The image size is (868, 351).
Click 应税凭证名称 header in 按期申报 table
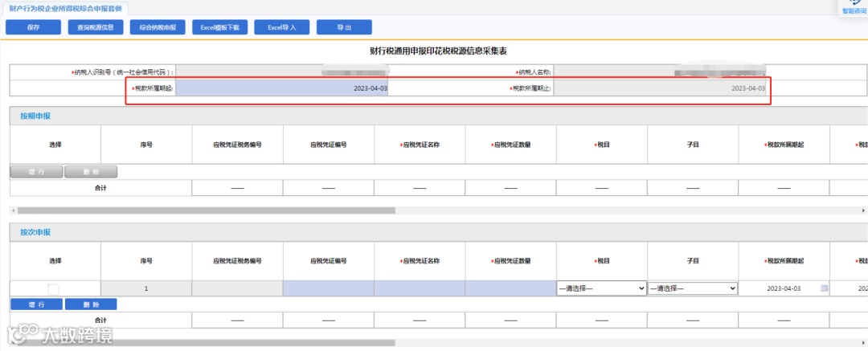click(x=420, y=145)
